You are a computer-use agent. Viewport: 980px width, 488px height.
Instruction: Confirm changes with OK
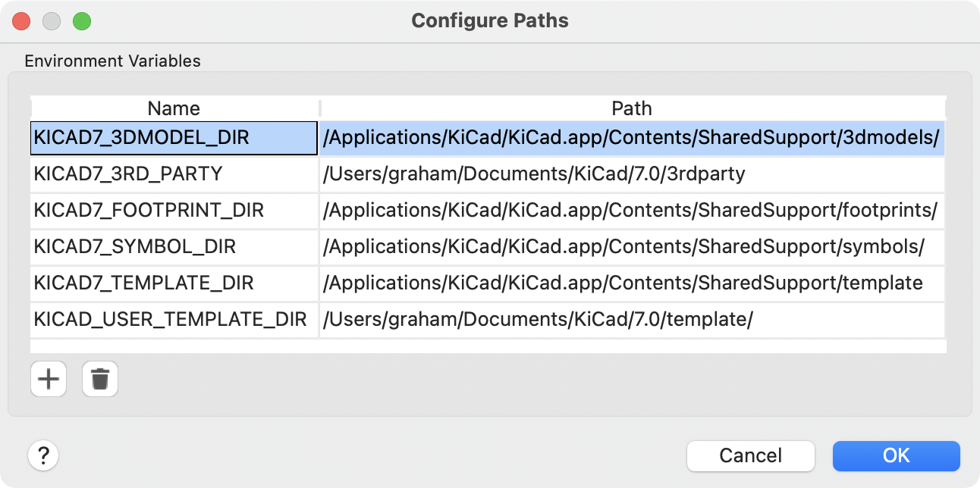[896, 455]
